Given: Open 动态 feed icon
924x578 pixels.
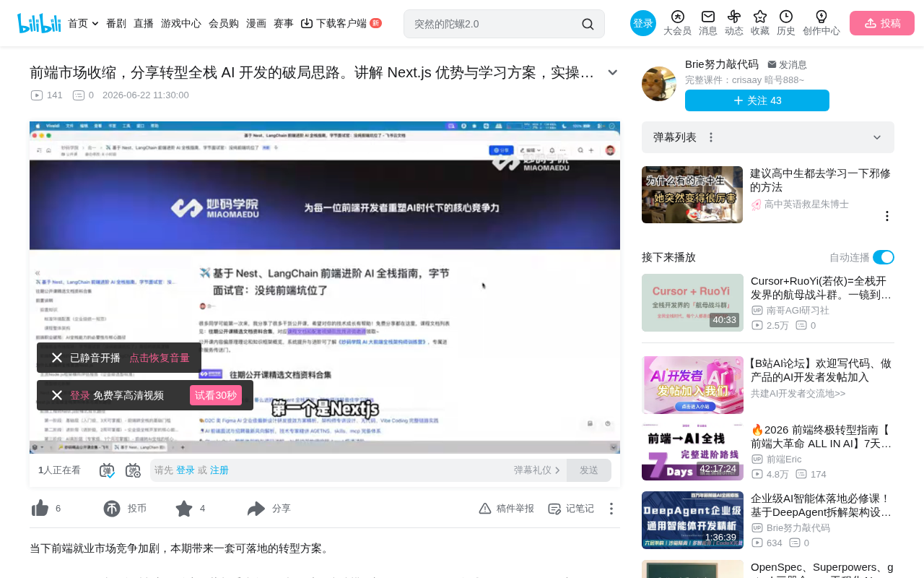Looking at the screenshot, I should [x=734, y=17].
